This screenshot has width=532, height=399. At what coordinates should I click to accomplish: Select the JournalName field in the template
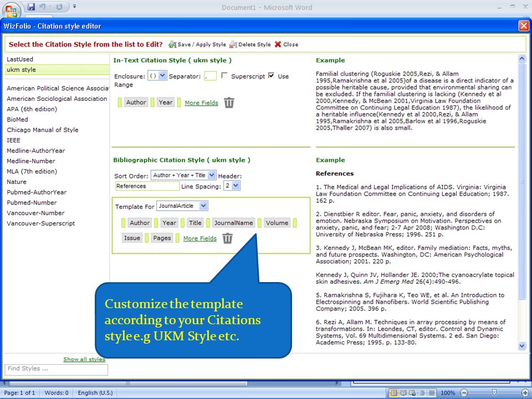[x=233, y=223]
